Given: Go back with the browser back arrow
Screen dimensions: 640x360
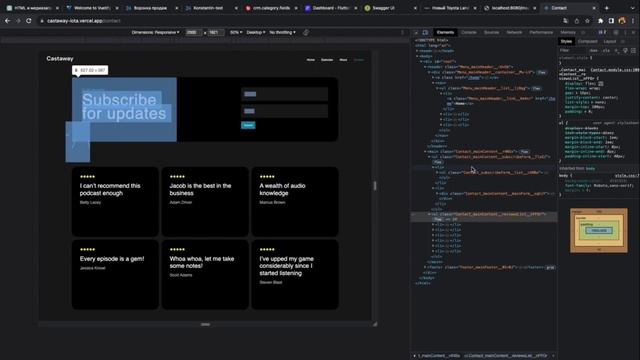Looking at the screenshot, I should [7, 21].
